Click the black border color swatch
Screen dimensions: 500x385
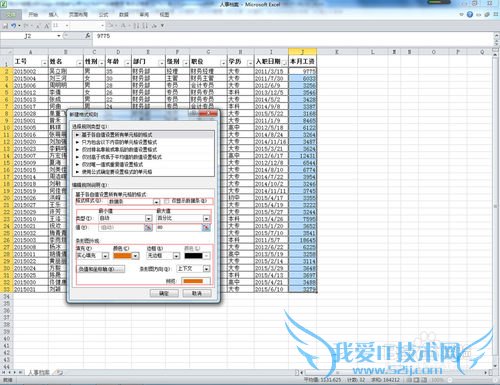[x=193, y=256]
